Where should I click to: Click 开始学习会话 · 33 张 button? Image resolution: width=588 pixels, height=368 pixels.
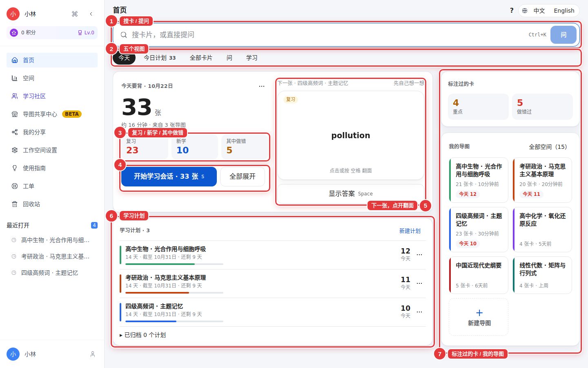pos(169,176)
